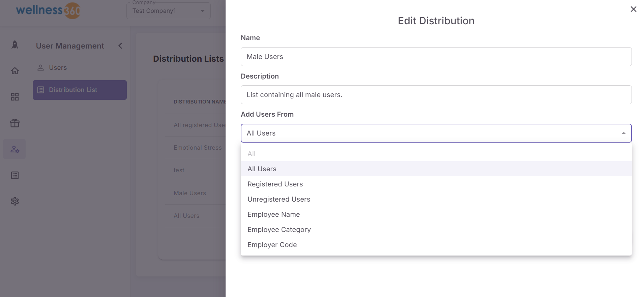Click the Description text field
Viewport: 644px width, 297px height.
tap(436, 95)
